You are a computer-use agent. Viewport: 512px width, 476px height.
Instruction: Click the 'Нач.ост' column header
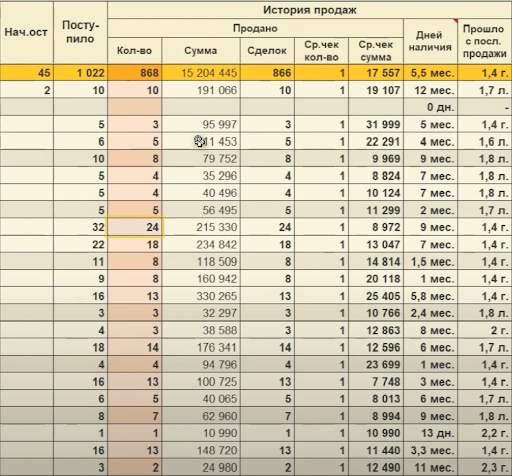point(26,32)
